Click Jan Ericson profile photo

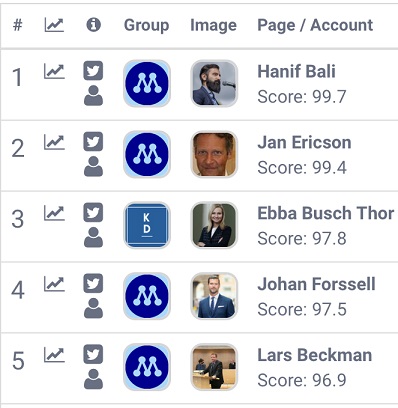click(214, 154)
